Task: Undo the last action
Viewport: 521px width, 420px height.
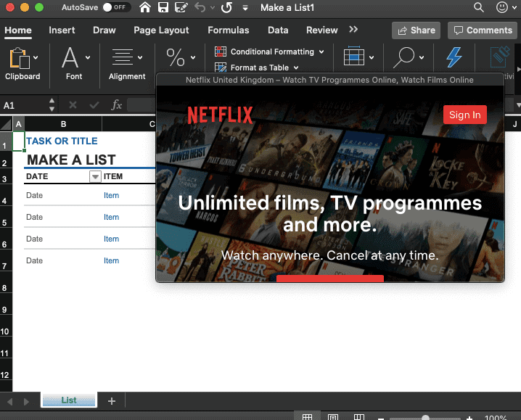Action: pyautogui.click(x=200, y=7)
